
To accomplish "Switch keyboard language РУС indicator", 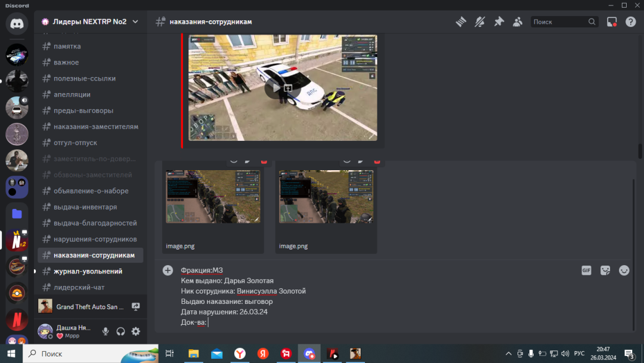I will click(x=579, y=353).
